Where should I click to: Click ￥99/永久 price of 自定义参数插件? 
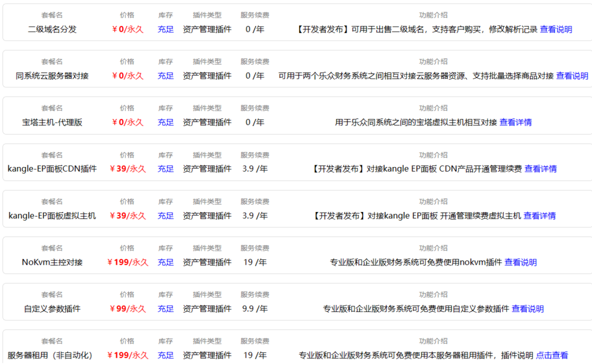click(x=128, y=309)
